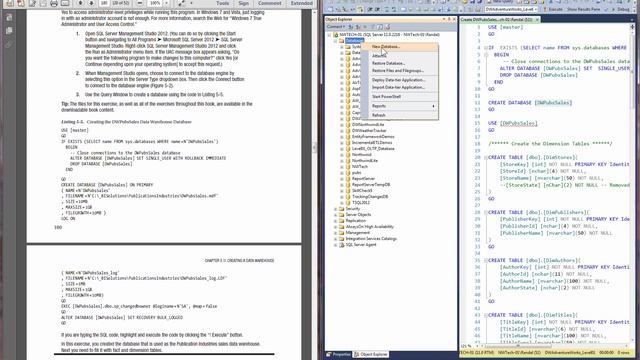
Task: Click the PDF page number field
Action: pos(104,3)
